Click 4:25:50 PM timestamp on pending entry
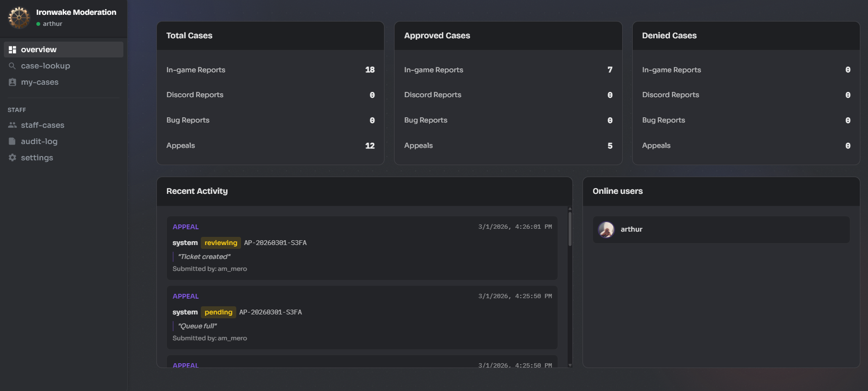 click(x=515, y=297)
